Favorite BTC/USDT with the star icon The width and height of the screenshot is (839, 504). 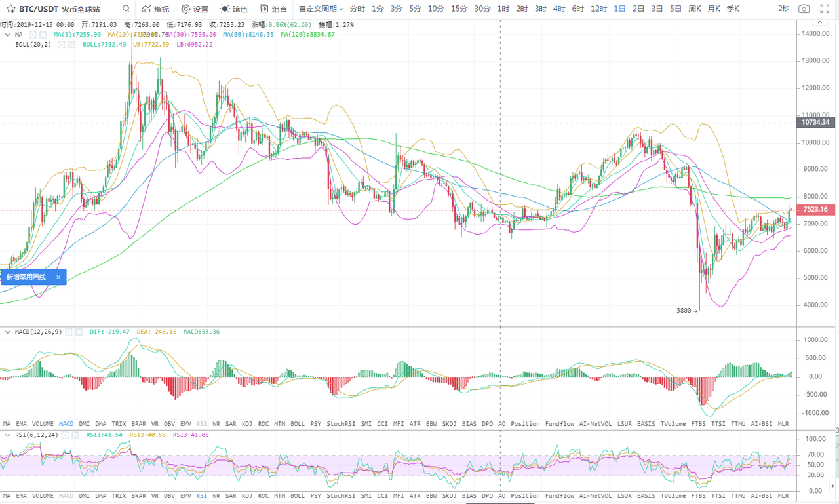tap(10, 9)
